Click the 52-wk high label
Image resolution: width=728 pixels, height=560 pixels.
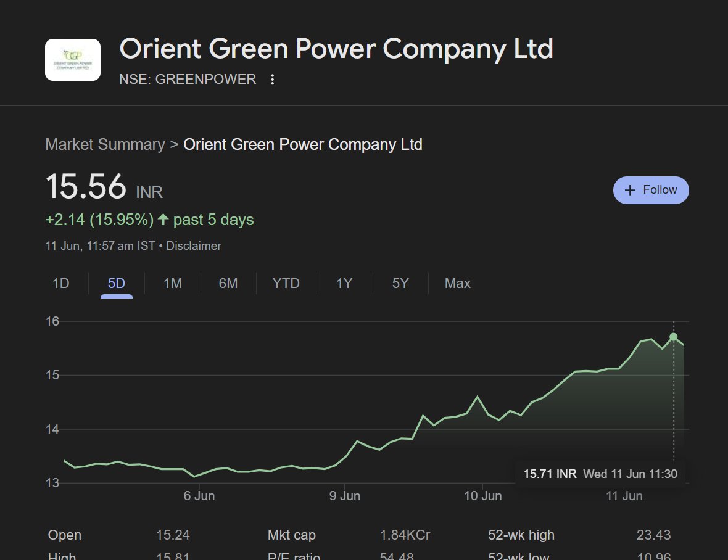521,535
